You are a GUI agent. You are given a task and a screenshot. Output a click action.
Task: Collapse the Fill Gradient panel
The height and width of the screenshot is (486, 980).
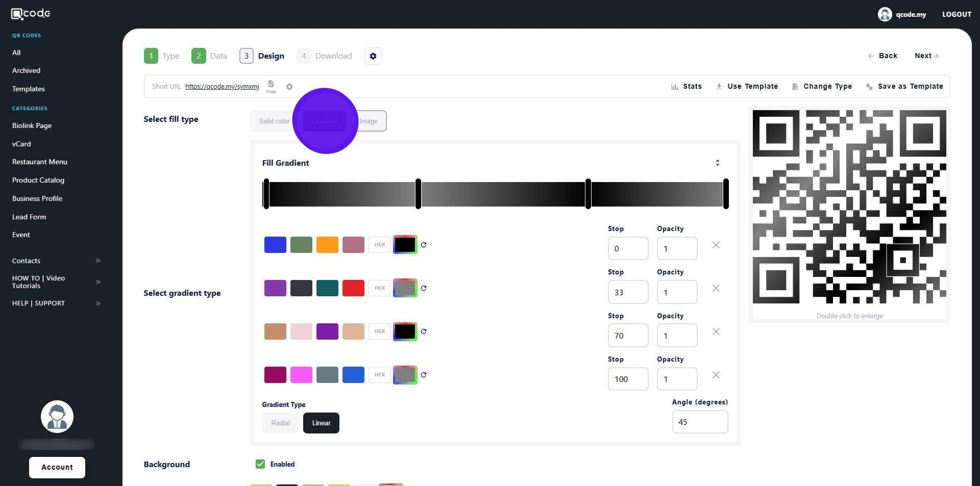717,163
